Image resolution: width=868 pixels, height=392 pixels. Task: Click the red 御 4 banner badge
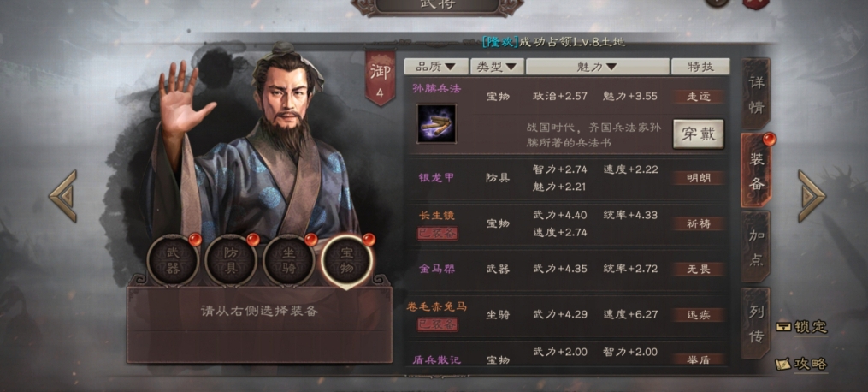tap(381, 78)
